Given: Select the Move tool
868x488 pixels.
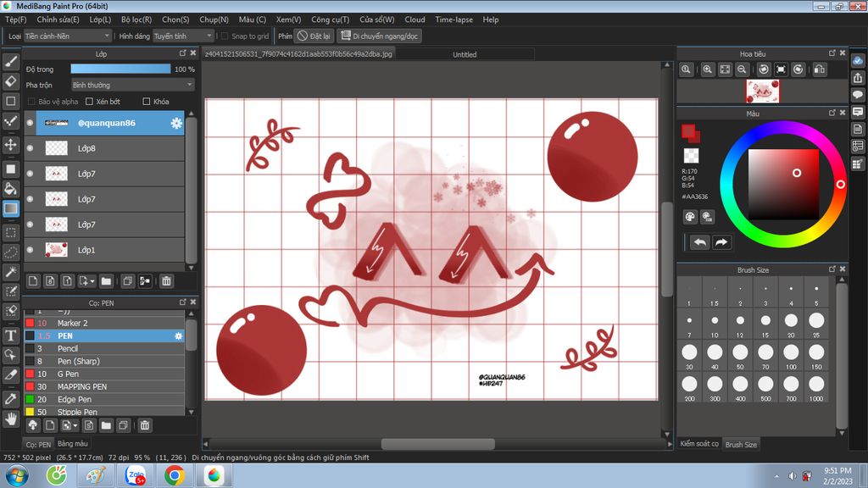Looking at the screenshot, I should (11, 144).
